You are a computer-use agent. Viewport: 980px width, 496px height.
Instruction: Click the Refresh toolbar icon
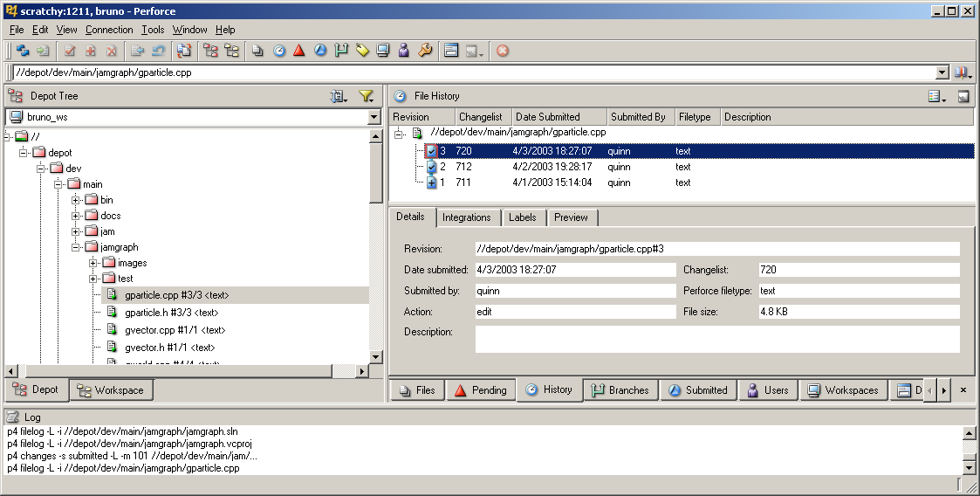point(23,51)
